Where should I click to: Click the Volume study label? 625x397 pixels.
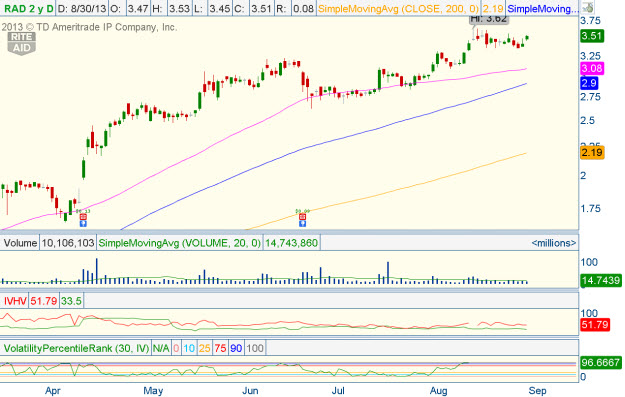coord(20,243)
